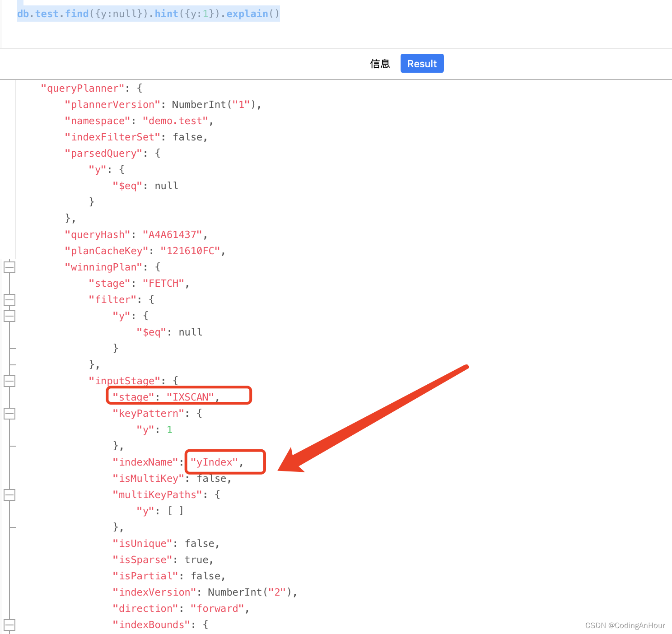
Task: Click the "indexBounds" key
Action: (151, 625)
